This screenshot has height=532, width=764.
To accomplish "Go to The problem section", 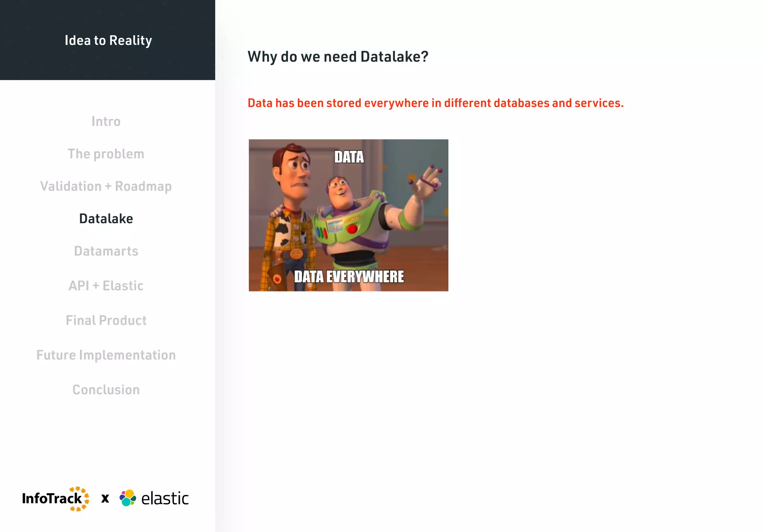I will (106, 154).
